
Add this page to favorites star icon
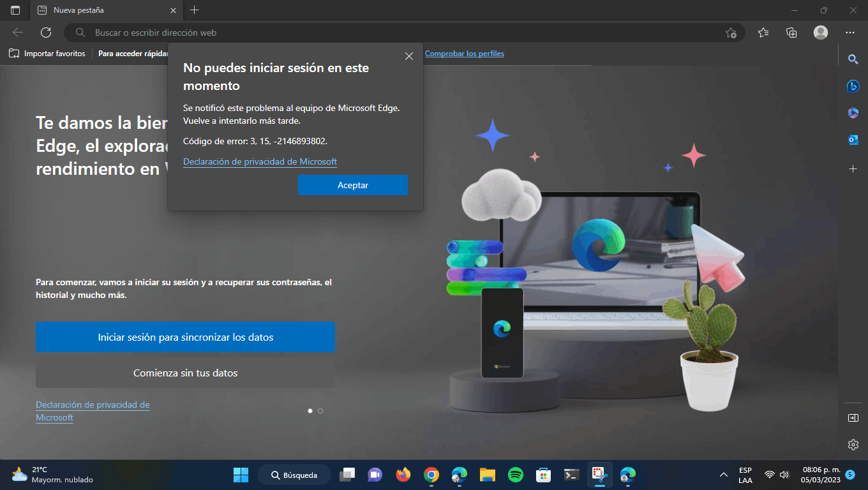(x=731, y=33)
